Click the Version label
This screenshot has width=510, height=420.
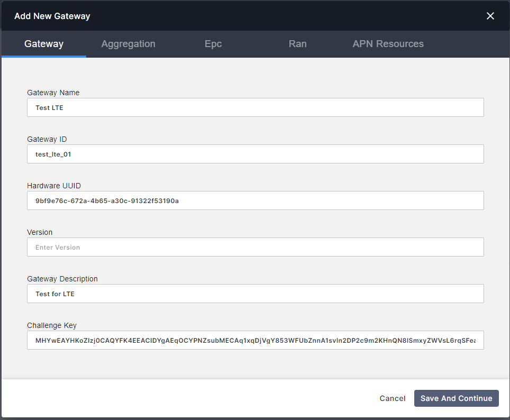tap(40, 232)
